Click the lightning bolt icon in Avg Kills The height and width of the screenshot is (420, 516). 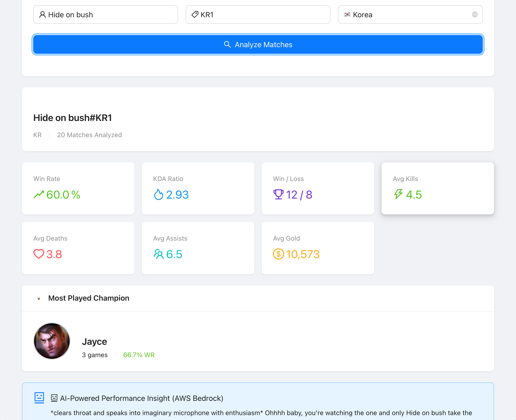pos(398,195)
